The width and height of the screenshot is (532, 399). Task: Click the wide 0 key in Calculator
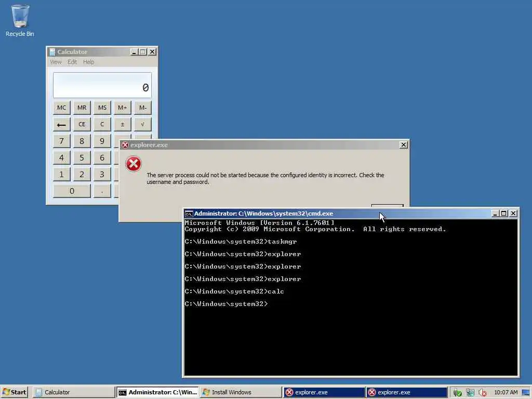pyautogui.click(x=72, y=191)
